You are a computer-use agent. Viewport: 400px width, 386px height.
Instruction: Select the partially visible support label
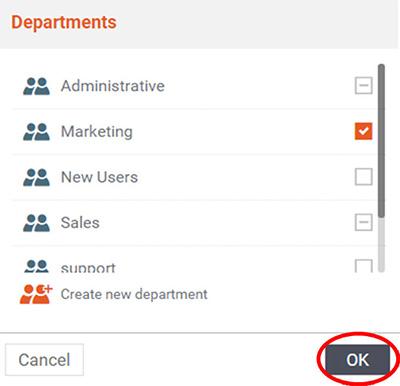[88, 268]
